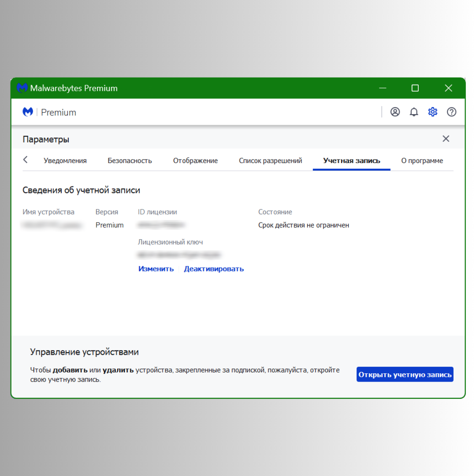Click the Параметры panel title
The width and height of the screenshot is (476, 476).
[x=46, y=139]
